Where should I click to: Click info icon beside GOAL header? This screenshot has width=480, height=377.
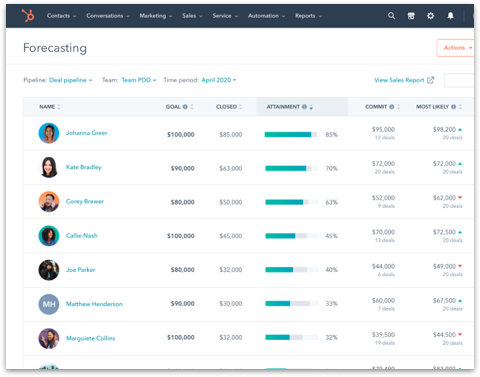(185, 107)
